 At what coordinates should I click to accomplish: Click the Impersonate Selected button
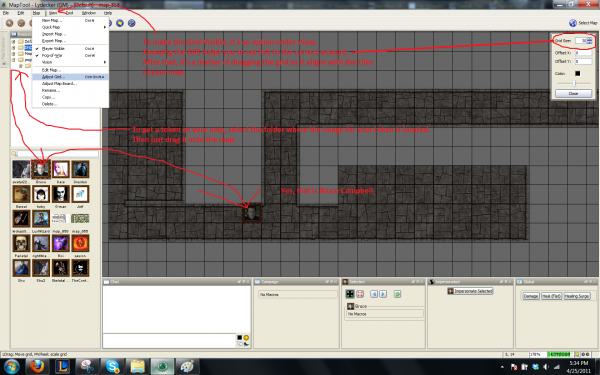[470, 291]
